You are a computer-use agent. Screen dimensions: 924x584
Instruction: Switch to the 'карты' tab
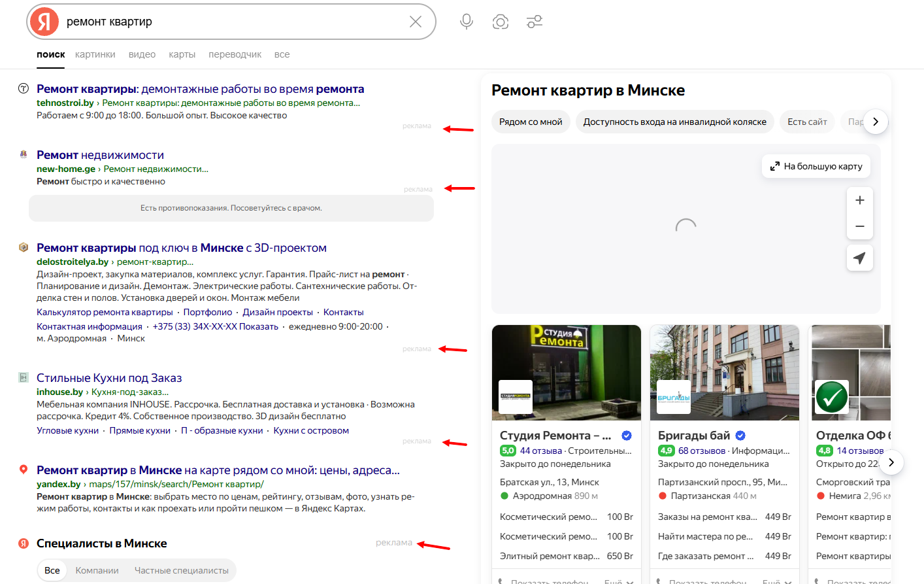pyautogui.click(x=182, y=54)
